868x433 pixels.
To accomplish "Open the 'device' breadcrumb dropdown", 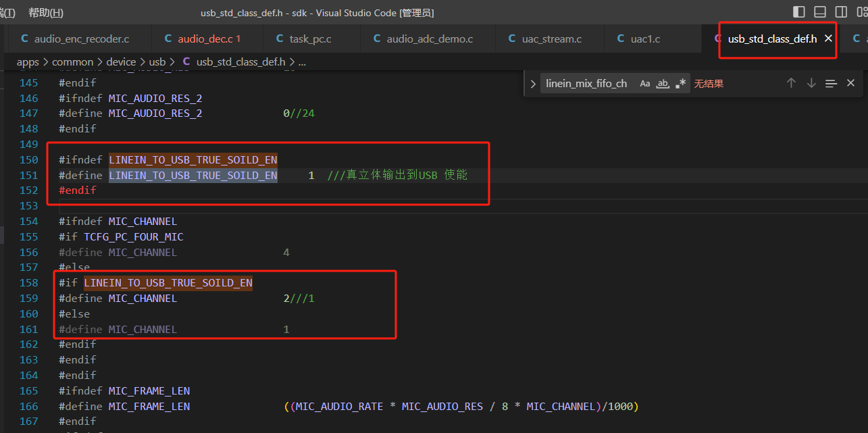I will coord(121,61).
